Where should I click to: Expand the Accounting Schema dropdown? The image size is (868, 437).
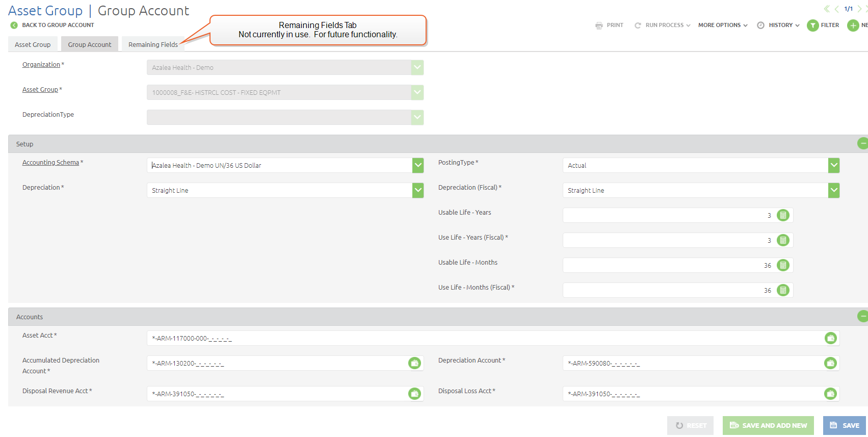coord(418,165)
